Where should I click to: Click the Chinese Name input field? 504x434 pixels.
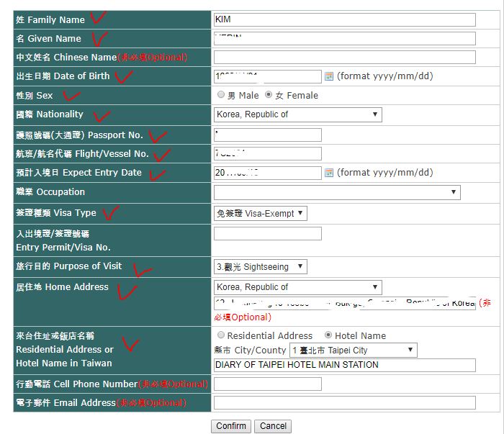point(345,57)
